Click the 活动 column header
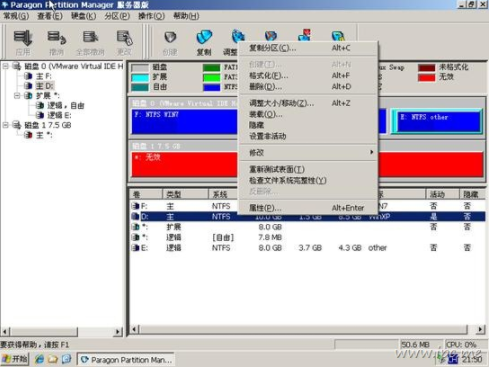The image size is (493, 371). click(x=442, y=194)
